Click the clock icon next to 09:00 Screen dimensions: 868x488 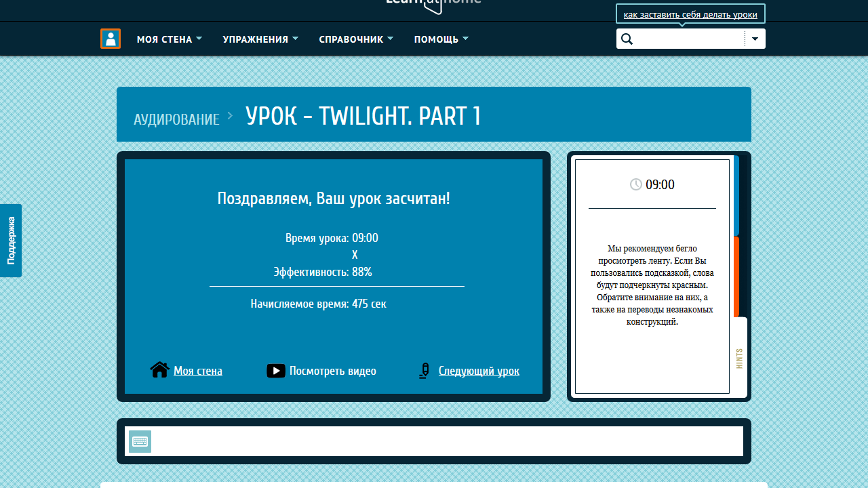pos(636,184)
